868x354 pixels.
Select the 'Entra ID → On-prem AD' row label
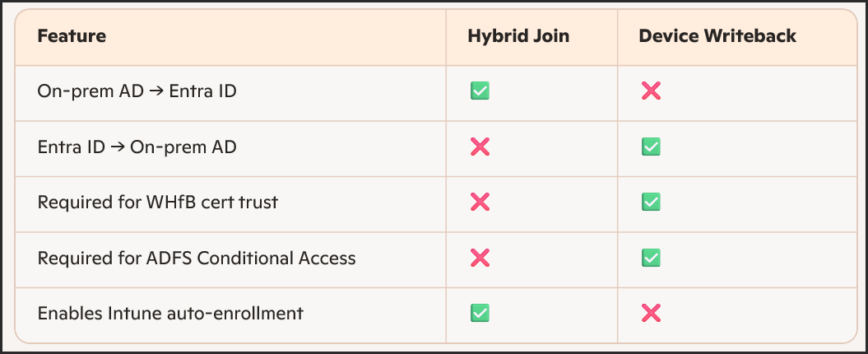pos(137,147)
